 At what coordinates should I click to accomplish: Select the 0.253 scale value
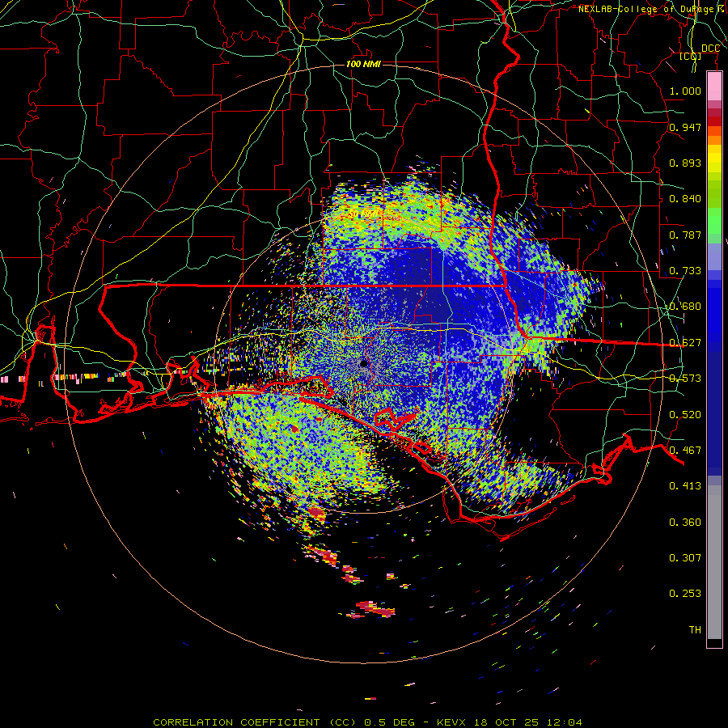coord(685,594)
